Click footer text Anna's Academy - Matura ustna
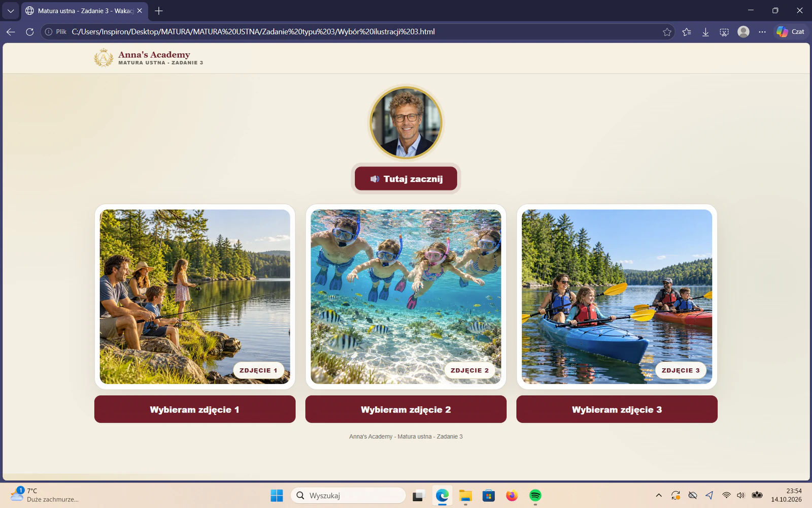The height and width of the screenshot is (508, 812). 406,436
